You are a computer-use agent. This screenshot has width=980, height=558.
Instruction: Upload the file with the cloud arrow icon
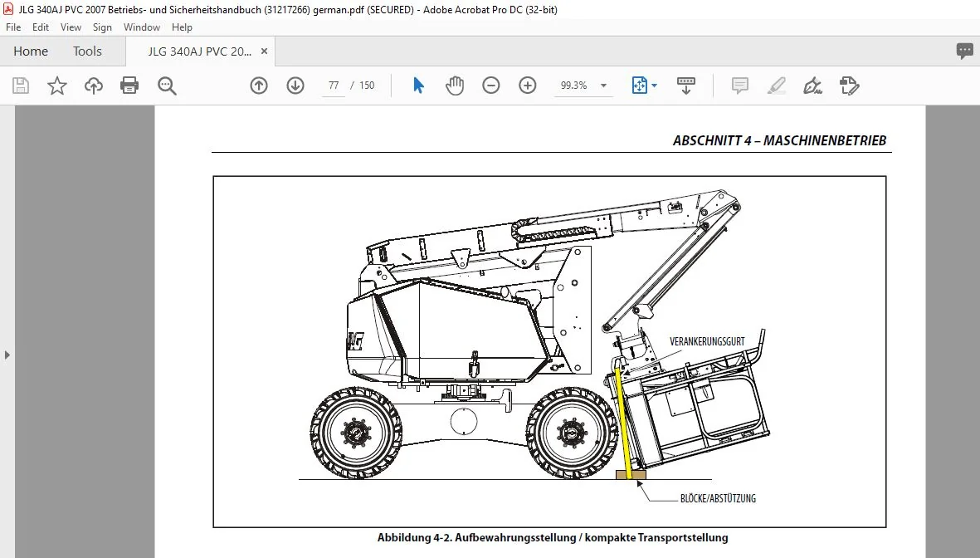point(94,86)
